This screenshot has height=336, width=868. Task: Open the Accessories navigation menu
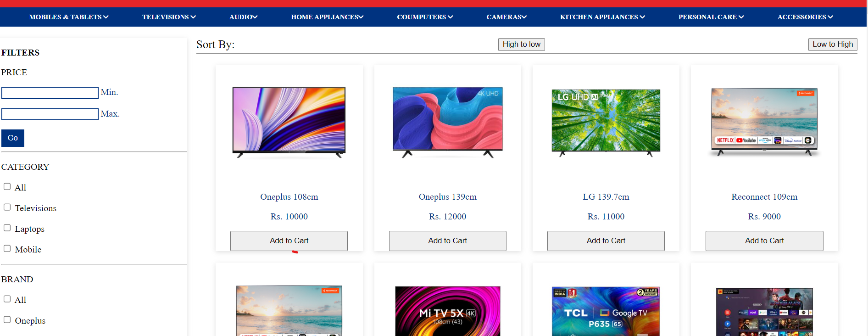point(805,17)
